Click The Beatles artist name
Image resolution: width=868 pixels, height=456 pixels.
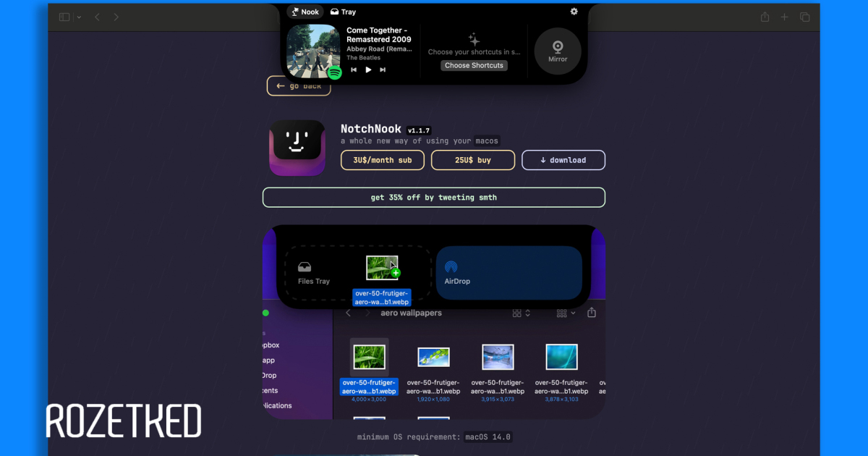(362, 58)
